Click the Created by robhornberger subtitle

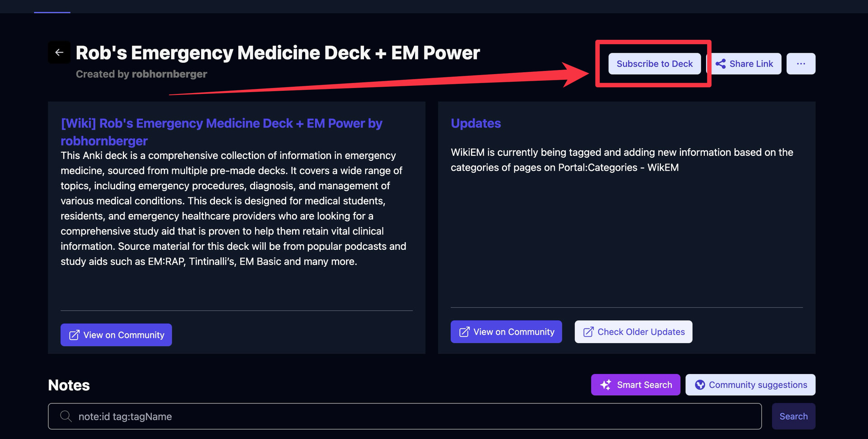(141, 74)
